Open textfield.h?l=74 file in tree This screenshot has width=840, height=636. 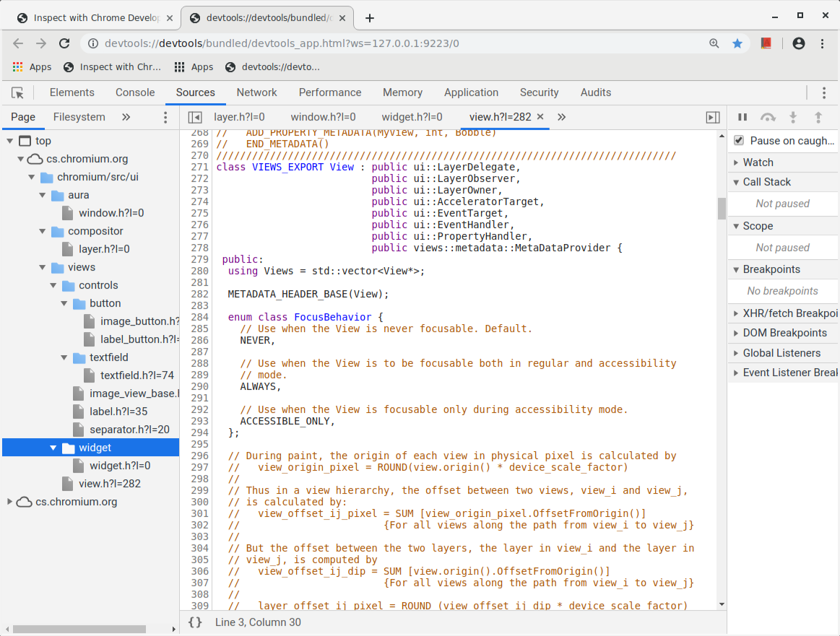point(137,375)
